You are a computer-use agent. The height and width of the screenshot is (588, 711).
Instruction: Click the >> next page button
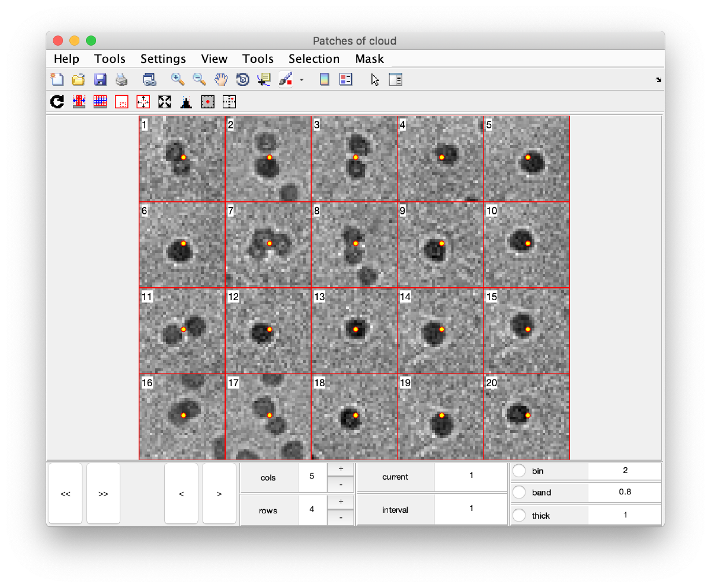tap(103, 493)
